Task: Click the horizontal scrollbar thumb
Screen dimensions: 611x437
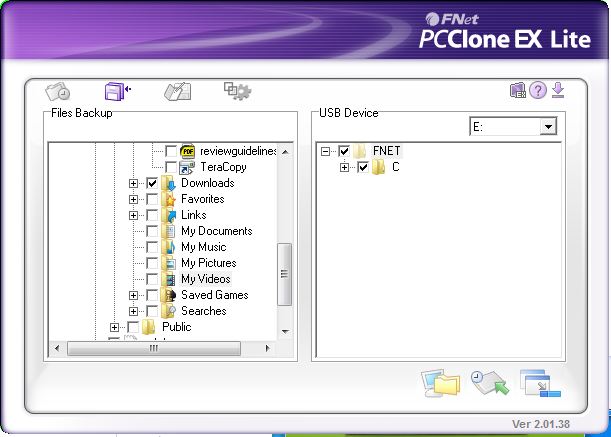Action: point(154,348)
